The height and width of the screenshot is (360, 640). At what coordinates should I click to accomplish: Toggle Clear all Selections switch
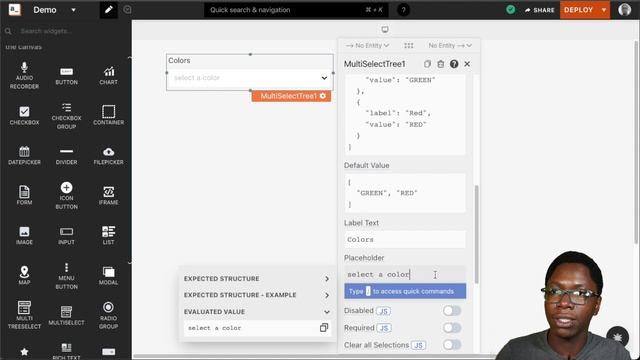[x=452, y=345]
